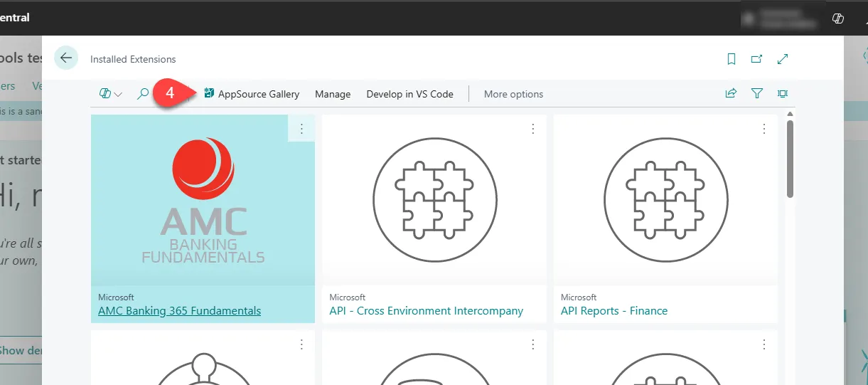868x385 pixels.
Task: Open page in new window icon
Action: [757, 59]
